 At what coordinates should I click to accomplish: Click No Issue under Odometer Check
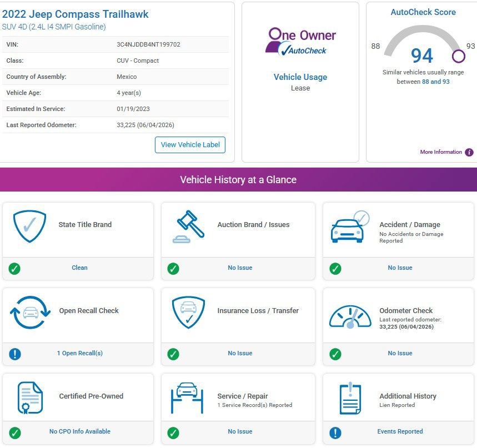(400, 353)
